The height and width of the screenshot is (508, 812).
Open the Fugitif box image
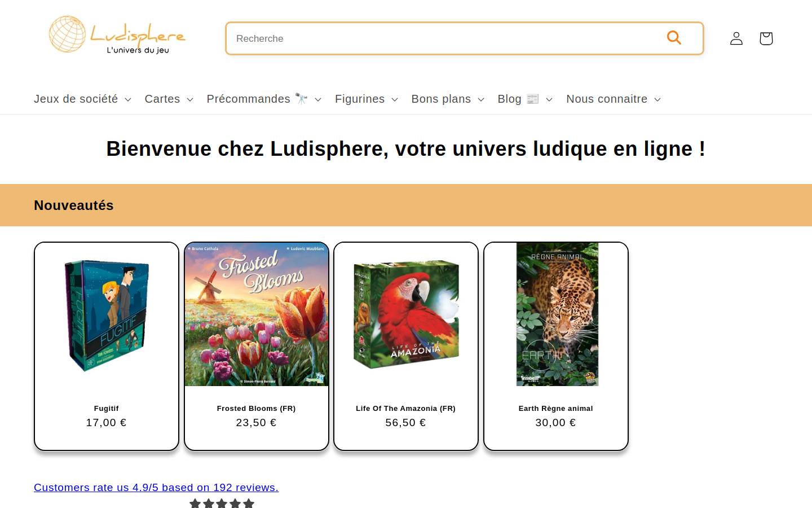click(x=107, y=315)
